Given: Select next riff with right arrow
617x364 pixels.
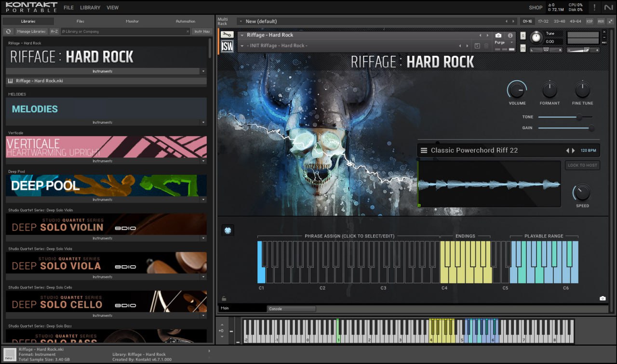Looking at the screenshot, I should click(573, 150).
